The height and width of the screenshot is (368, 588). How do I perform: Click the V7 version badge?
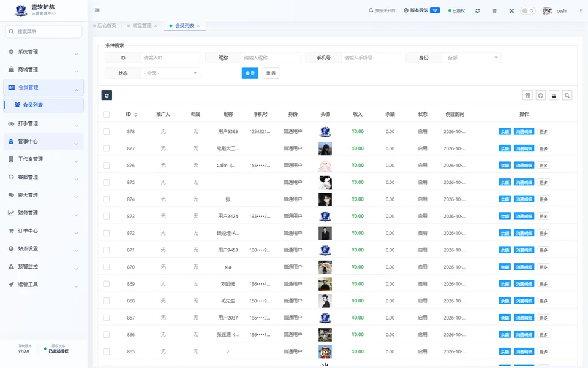click(x=435, y=10)
